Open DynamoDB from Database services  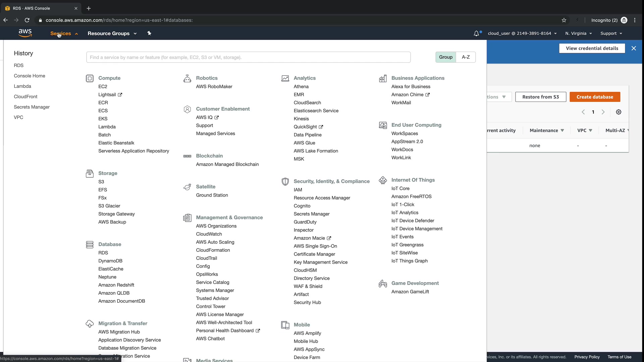point(110,261)
